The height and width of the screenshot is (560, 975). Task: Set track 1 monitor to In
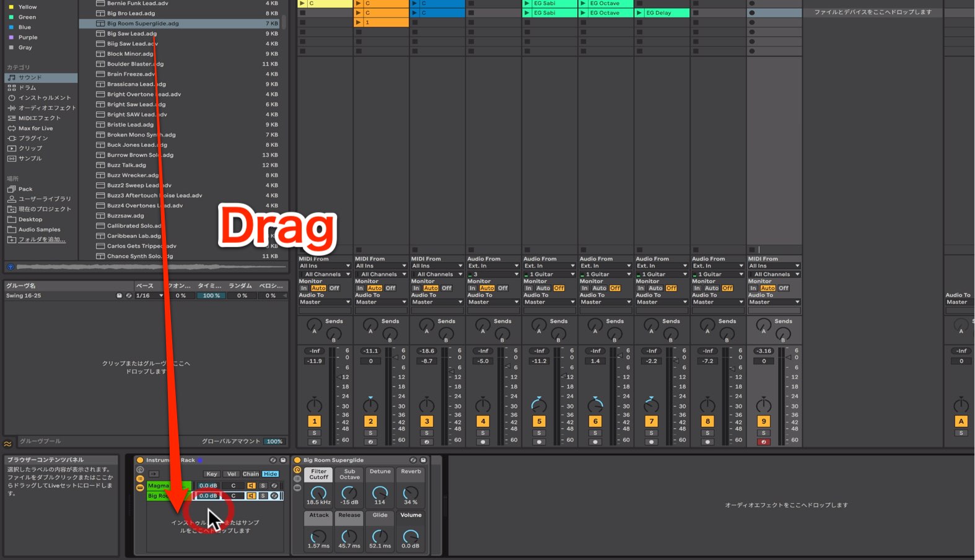[x=304, y=288]
